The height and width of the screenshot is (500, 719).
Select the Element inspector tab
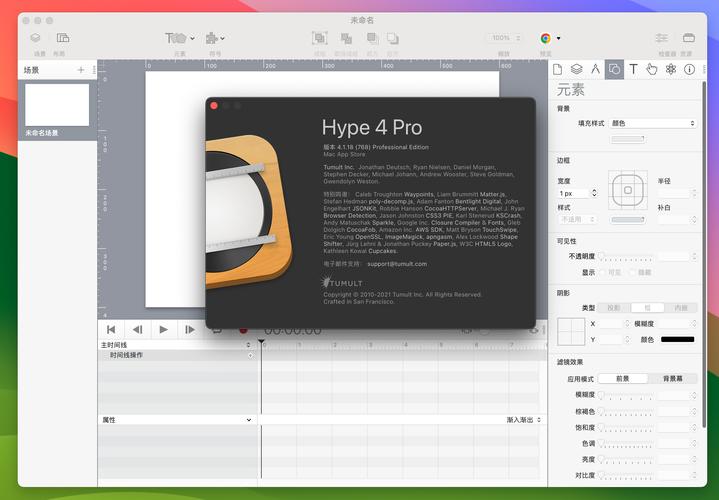(x=614, y=69)
